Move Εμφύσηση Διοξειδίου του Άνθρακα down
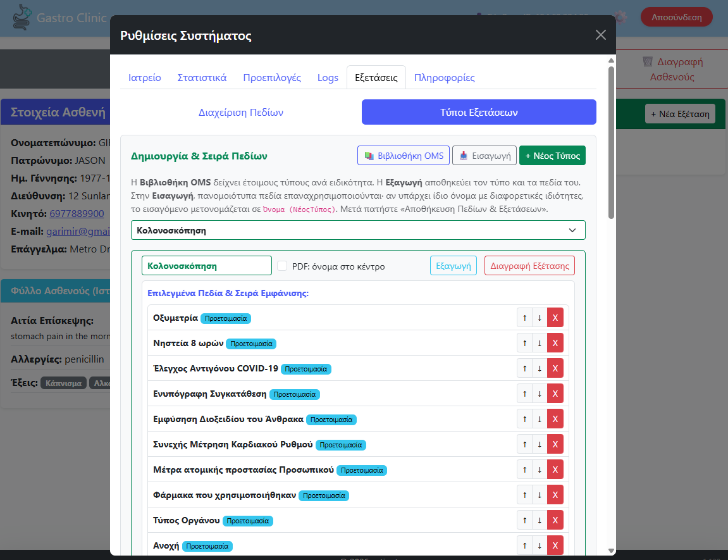The image size is (728, 560). click(x=540, y=420)
